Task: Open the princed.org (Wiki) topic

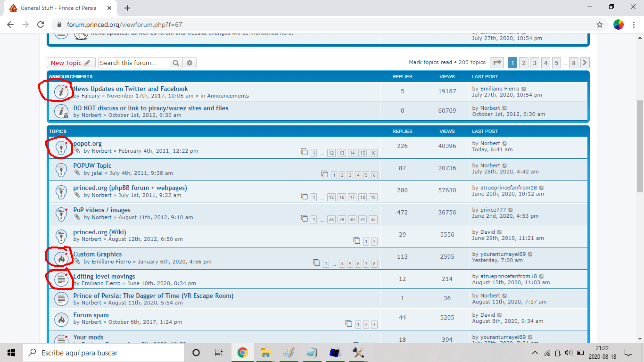Action: 99,232
